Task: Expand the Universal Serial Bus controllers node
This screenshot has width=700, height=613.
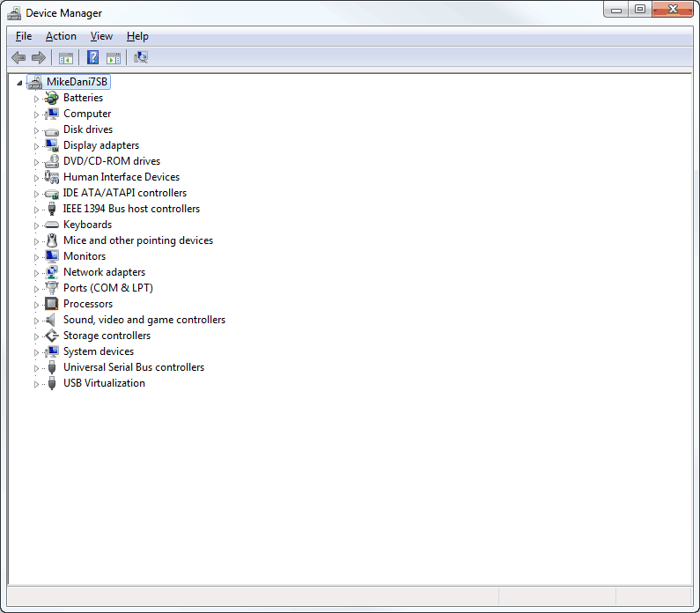Action: [x=37, y=368]
